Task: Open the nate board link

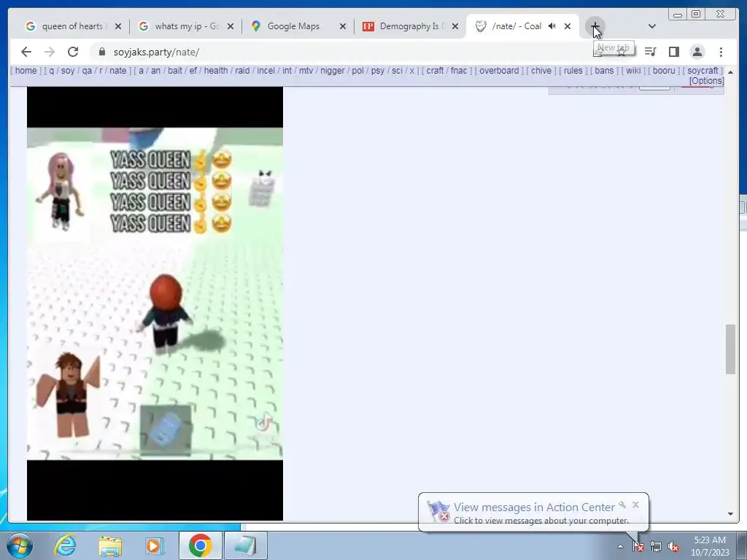Action: click(117, 71)
